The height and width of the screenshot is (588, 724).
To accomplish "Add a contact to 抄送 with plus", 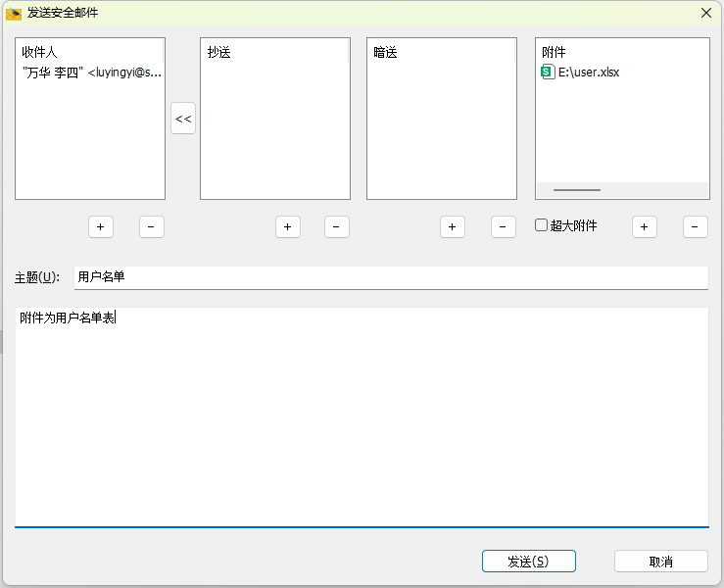I will click(286, 227).
